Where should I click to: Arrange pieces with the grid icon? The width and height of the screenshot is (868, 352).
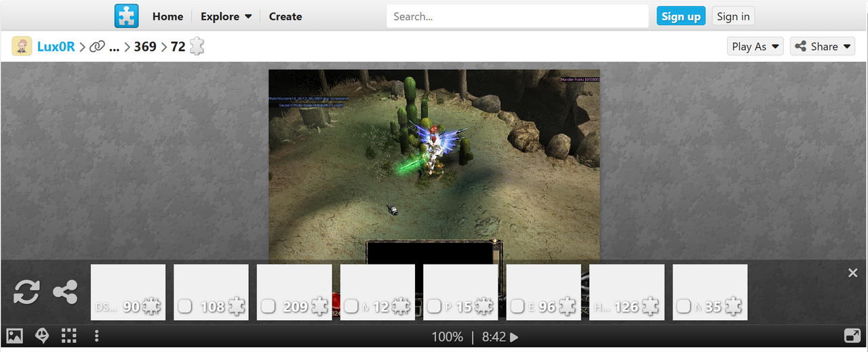[68, 336]
